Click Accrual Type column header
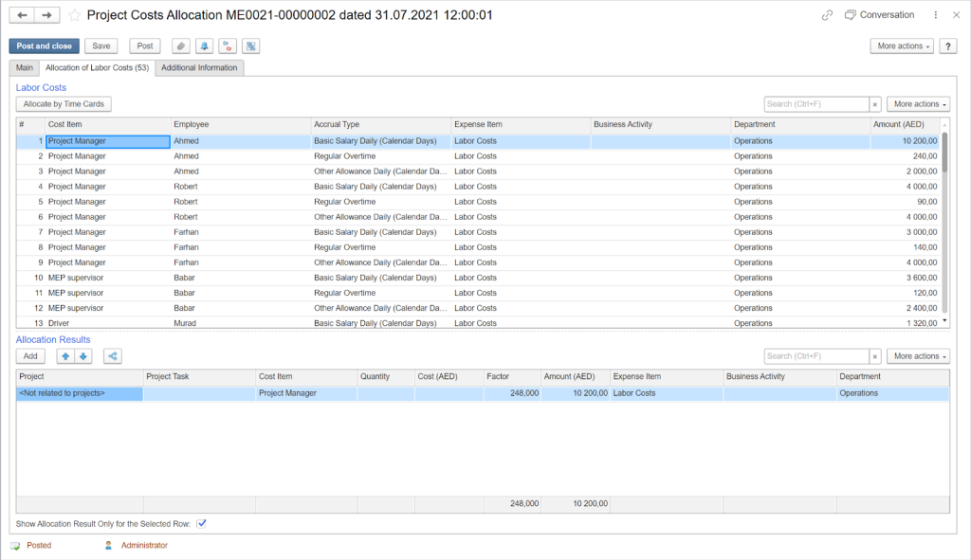This screenshot has width=971, height=560. coord(381,124)
